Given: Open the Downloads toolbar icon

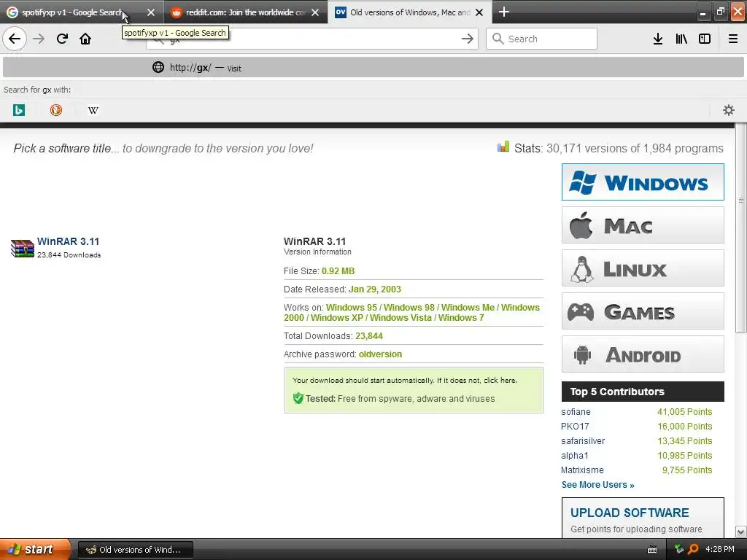Looking at the screenshot, I should (658, 39).
